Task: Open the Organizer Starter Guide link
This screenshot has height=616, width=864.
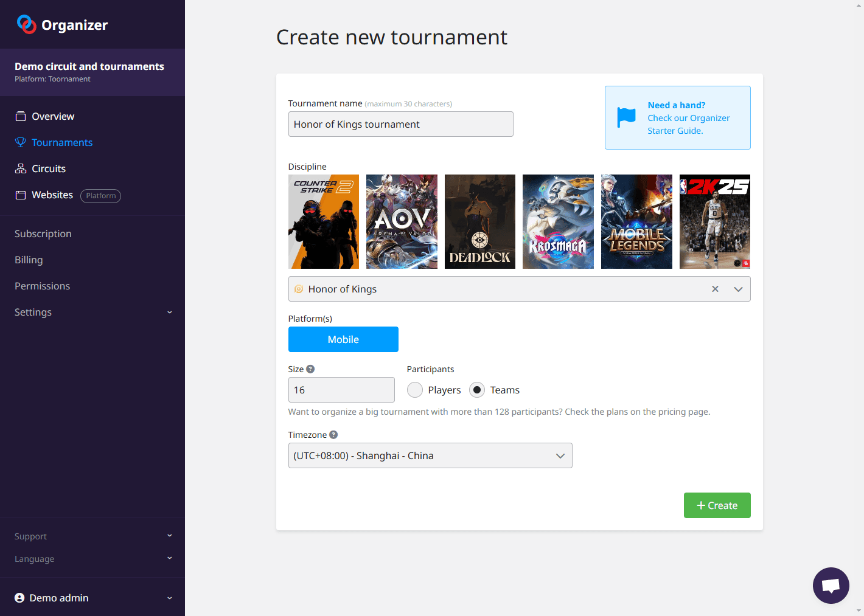Action: (688, 124)
